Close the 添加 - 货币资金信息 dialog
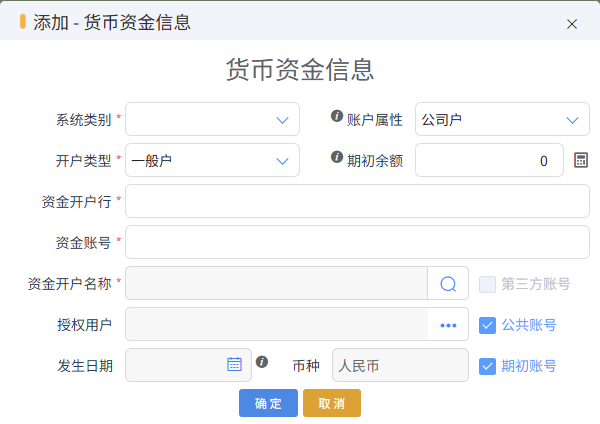The height and width of the screenshot is (424, 600). click(x=572, y=24)
